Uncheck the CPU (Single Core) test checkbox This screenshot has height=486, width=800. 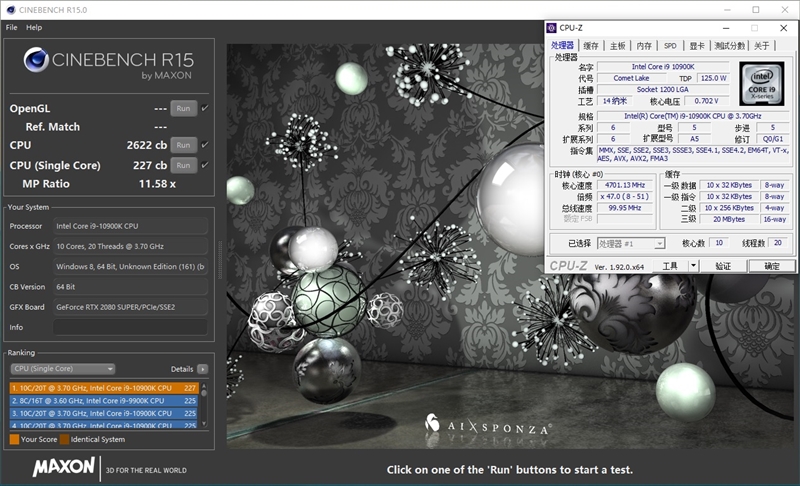205,165
